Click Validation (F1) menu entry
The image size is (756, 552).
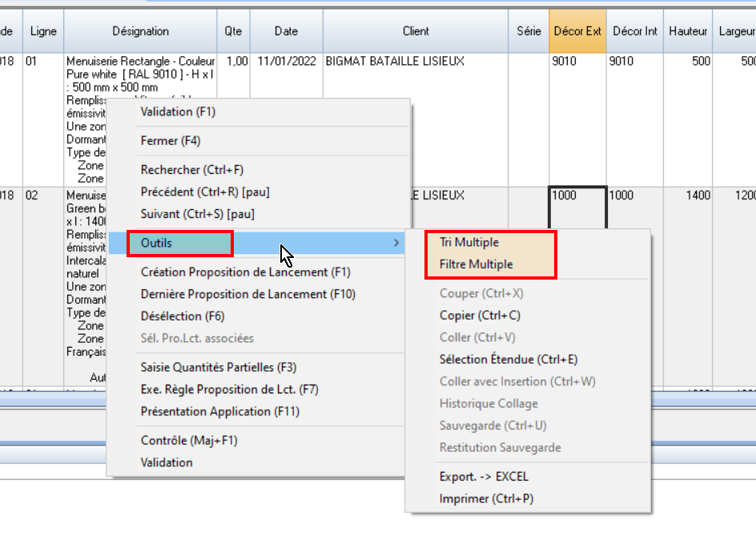click(178, 112)
